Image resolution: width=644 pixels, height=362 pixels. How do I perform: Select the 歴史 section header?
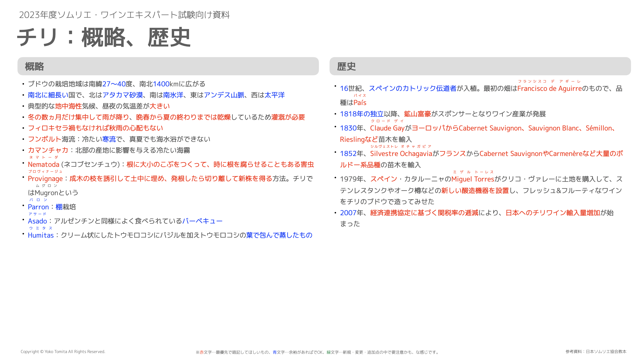[x=480, y=66]
